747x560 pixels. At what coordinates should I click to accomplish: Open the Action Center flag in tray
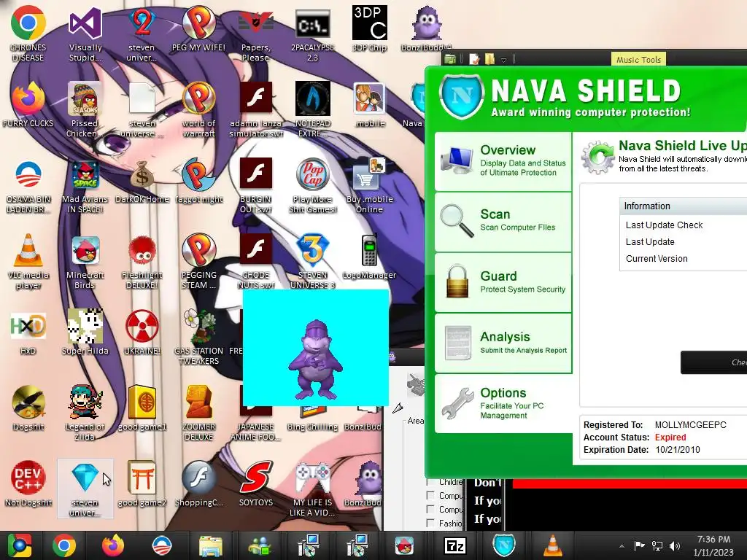pos(639,545)
